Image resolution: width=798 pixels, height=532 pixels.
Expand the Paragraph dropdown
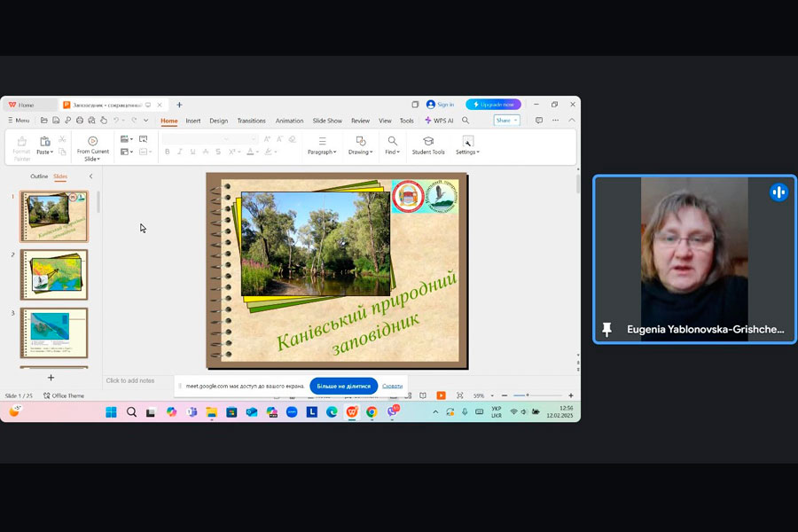point(322,152)
